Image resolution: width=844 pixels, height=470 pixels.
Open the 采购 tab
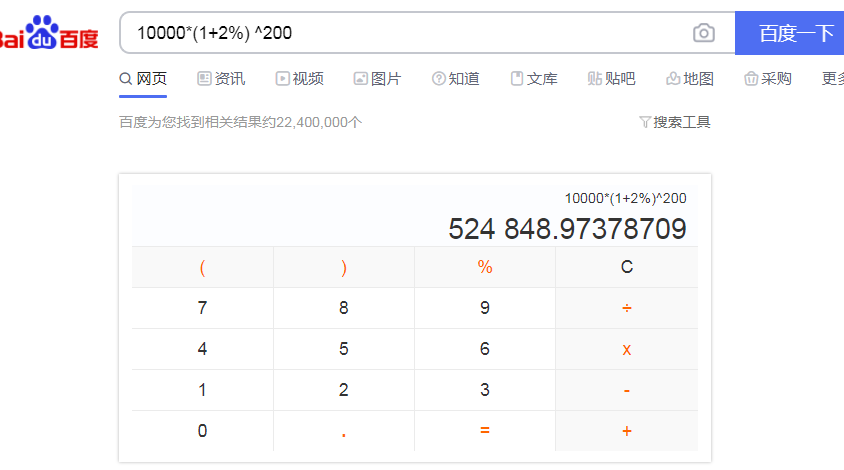coord(768,79)
